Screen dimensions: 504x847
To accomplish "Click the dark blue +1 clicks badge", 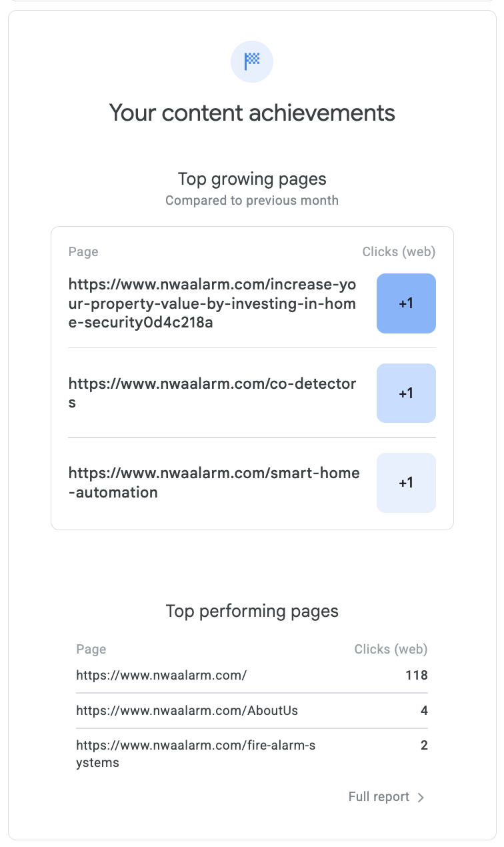I will pos(406,303).
